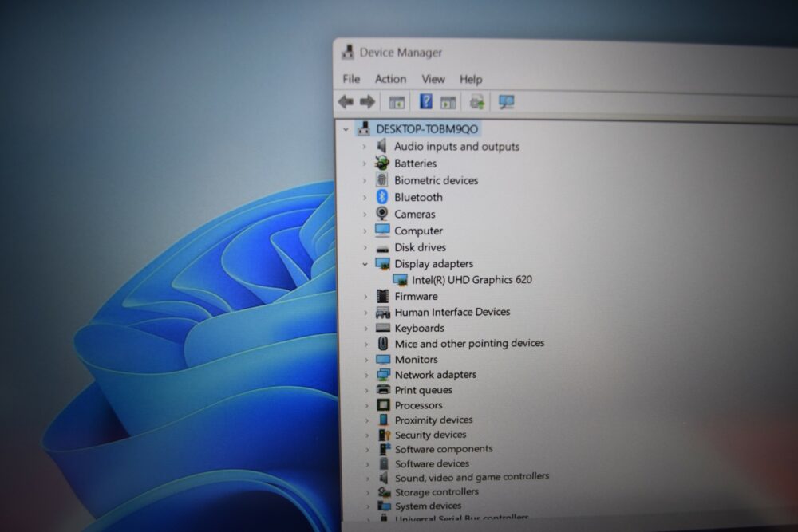Image resolution: width=798 pixels, height=532 pixels.
Task: Click the Storage controllers icon
Action: (385, 492)
